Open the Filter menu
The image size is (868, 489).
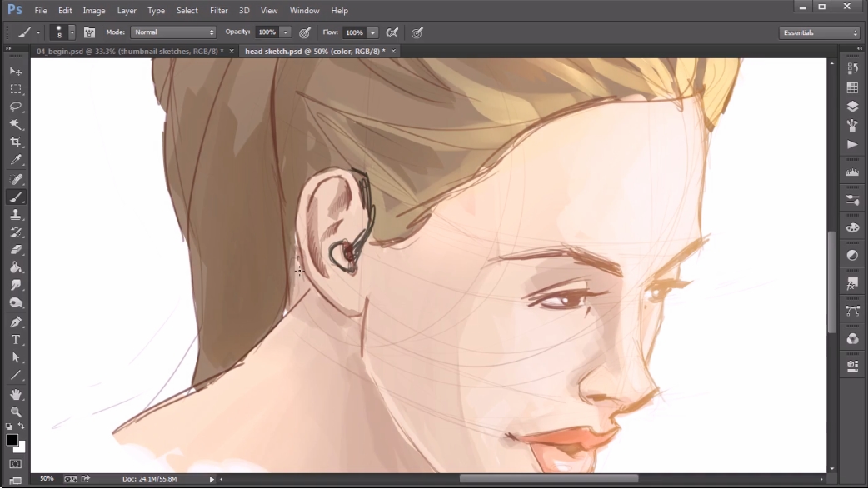point(218,11)
